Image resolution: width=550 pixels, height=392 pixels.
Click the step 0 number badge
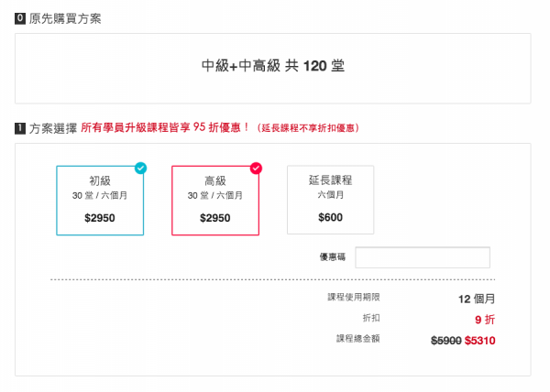[20, 18]
